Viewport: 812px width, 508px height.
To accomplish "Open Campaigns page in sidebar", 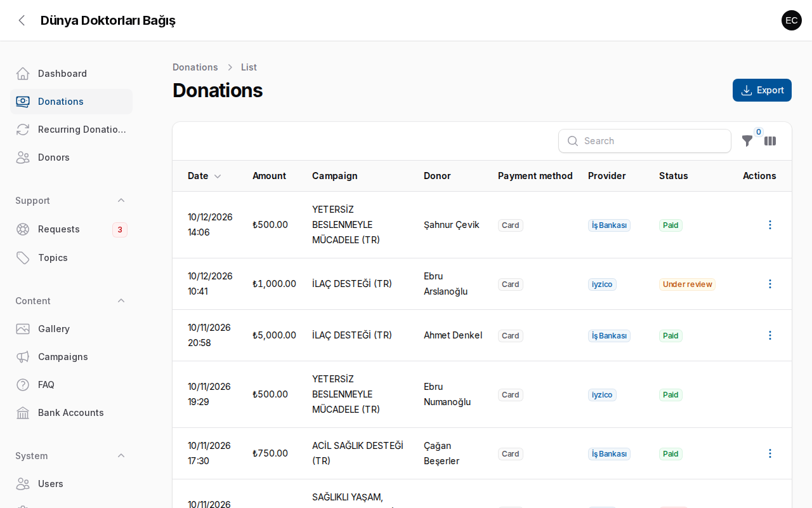I will [71, 357].
